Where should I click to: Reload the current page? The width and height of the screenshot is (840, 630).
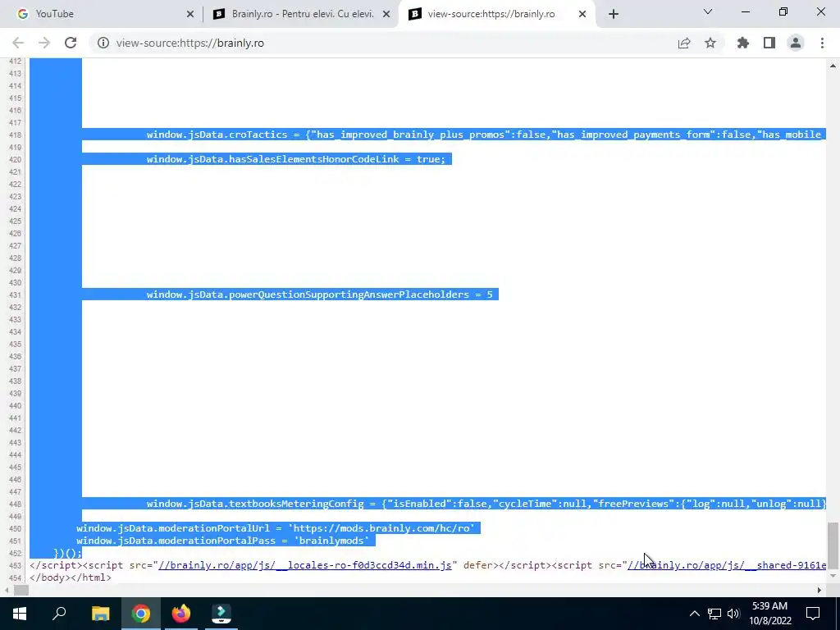[x=71, y=43]
